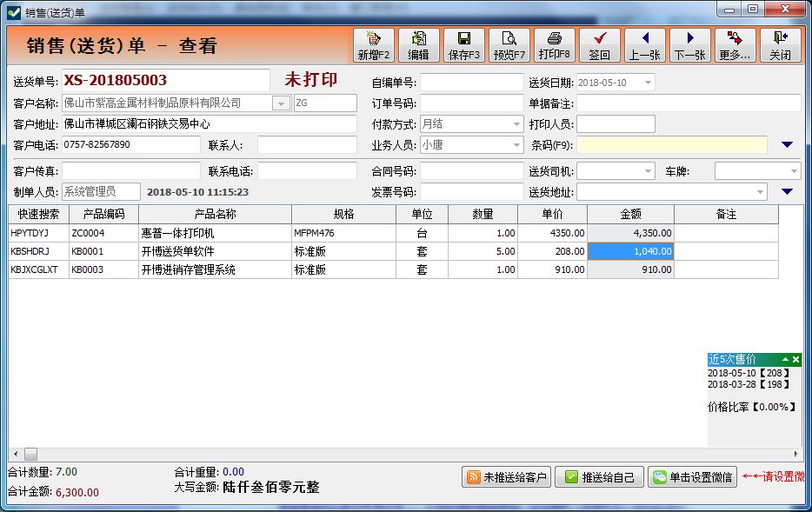Image resolution: width=812 pixels, height=512 pixels.
Task: Click the 客户传真 input field
Action: pos(131,171)
